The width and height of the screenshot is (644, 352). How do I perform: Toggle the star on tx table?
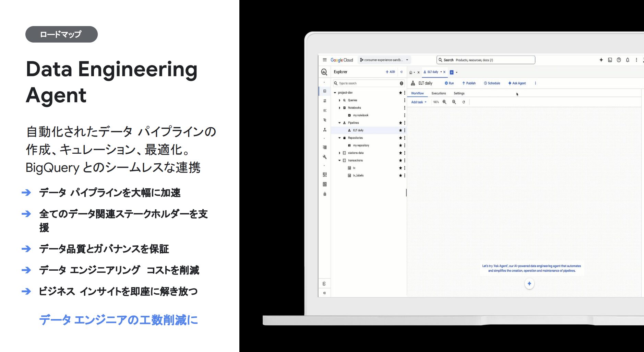[x=400, y=168]
